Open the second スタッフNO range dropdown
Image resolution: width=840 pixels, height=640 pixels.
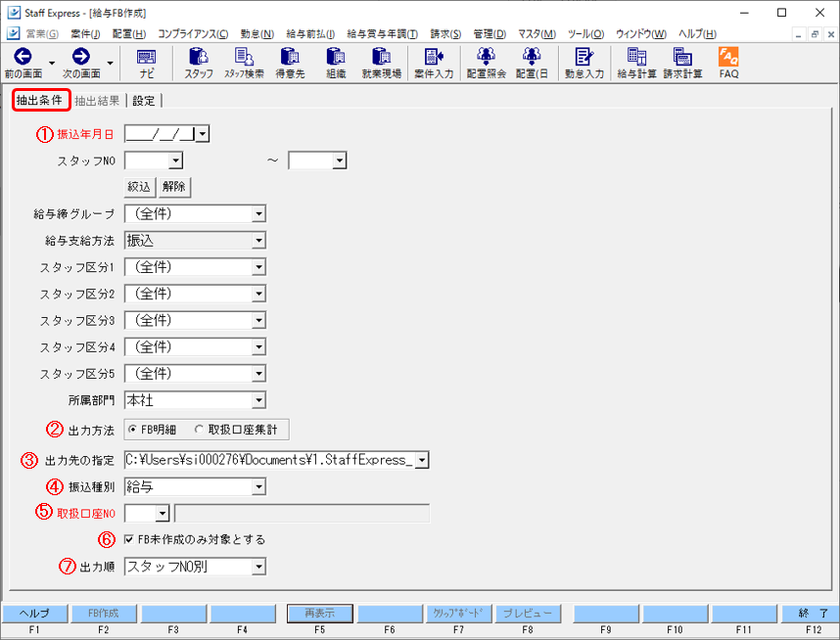(x=339, y=160)
